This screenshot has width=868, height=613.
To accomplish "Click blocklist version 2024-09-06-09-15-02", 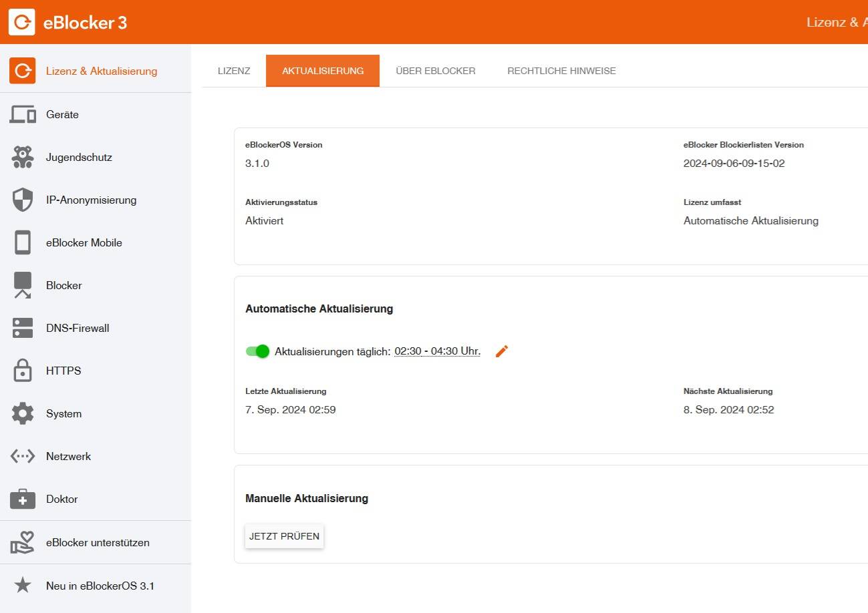I will point(734,163).
